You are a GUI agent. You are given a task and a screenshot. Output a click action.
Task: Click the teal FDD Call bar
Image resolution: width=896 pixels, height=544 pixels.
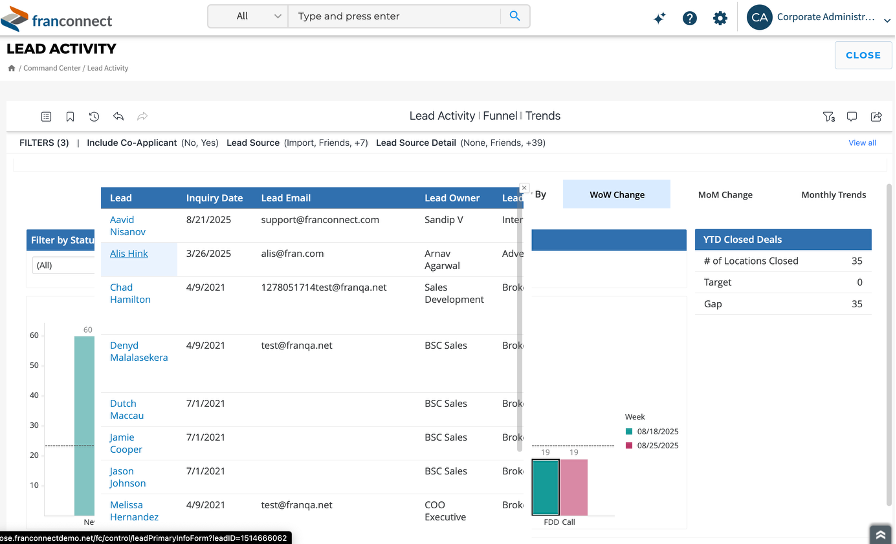546,487
